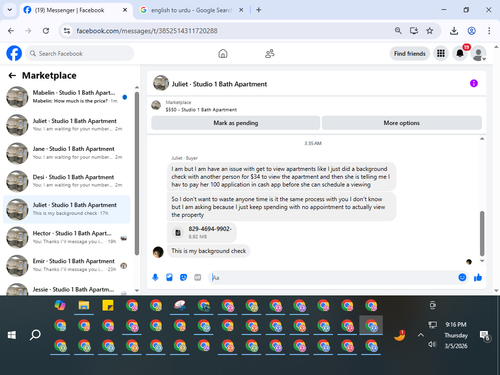Bookmark this page with star

(x=430, y=31)
